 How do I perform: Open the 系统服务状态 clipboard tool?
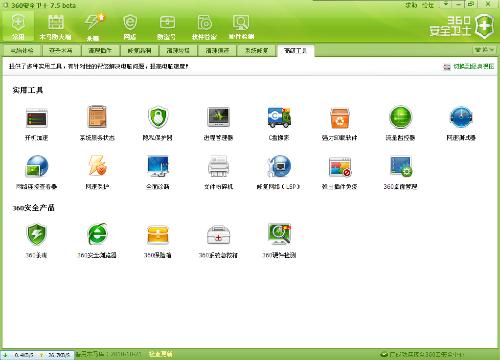97,123
